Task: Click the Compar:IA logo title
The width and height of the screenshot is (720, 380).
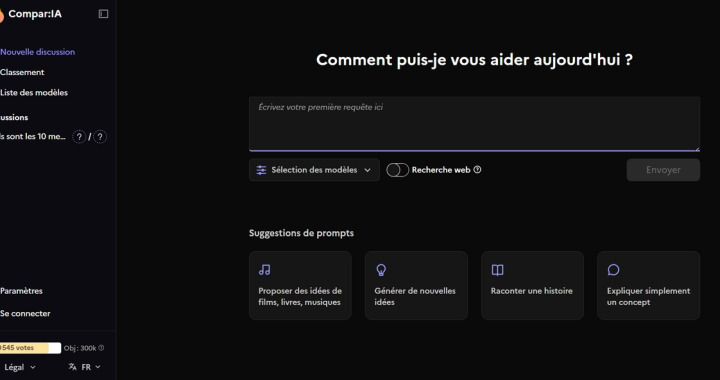Action: click(x=35, y=14)
